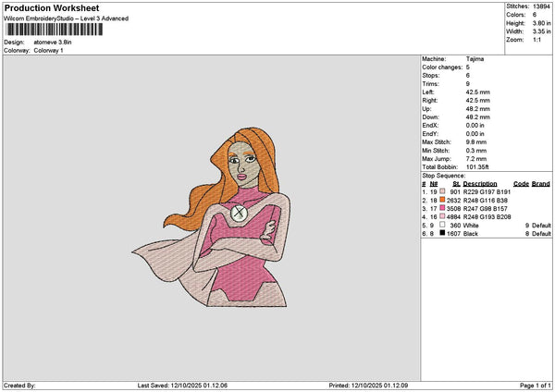Click the 'R248 G193 B208' description
Screen dimensions: 555x392
[x=487, y=217]
